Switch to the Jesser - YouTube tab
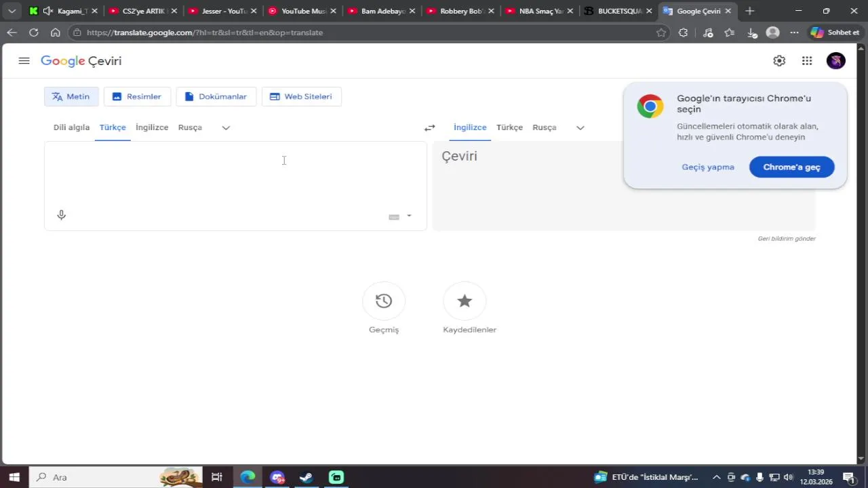This screenshot has width=868, height=488. point(222,11)
